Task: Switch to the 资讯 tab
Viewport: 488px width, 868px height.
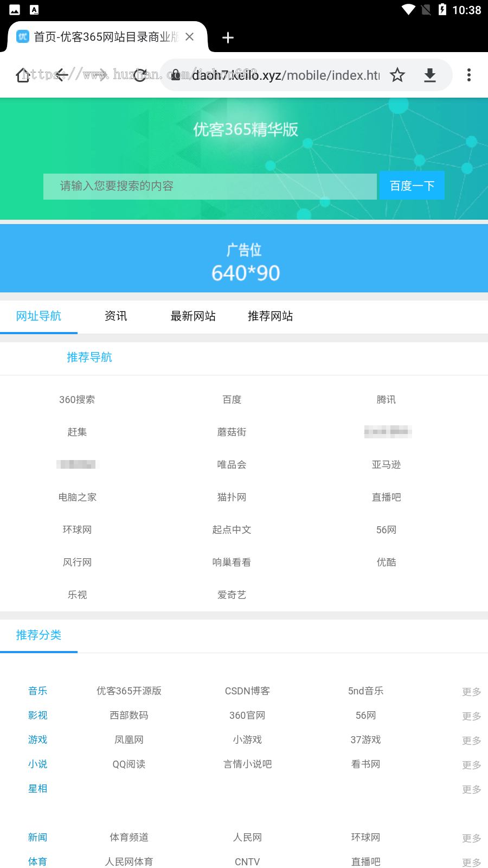Action: tap(115, 316)
